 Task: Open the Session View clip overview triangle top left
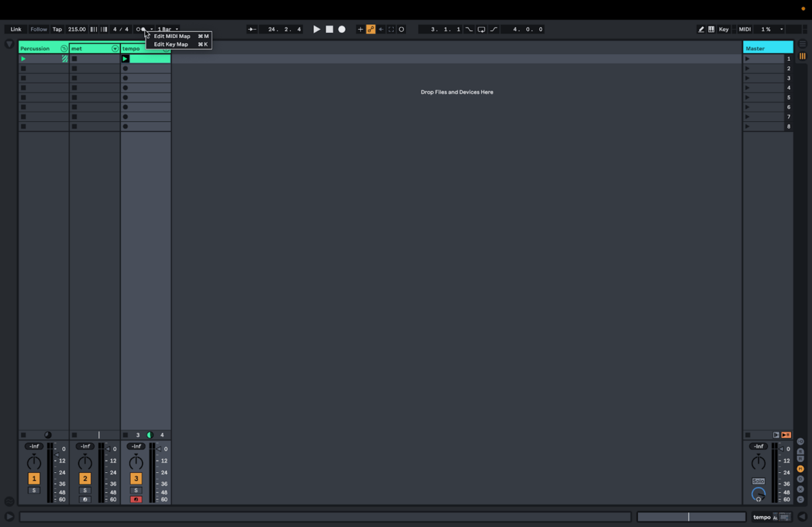pyautogui.click(x=9, y=43)
